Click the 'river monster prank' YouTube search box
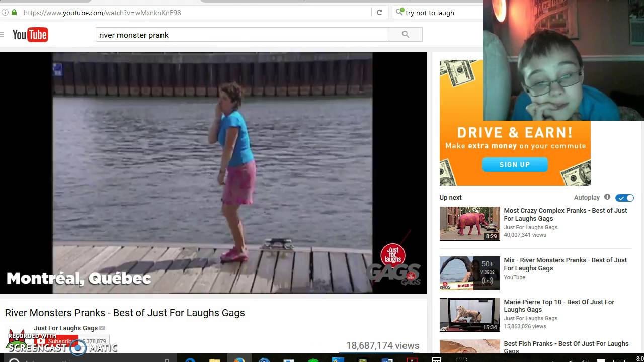This screenshot has width=644, height=362. (243, 35)
